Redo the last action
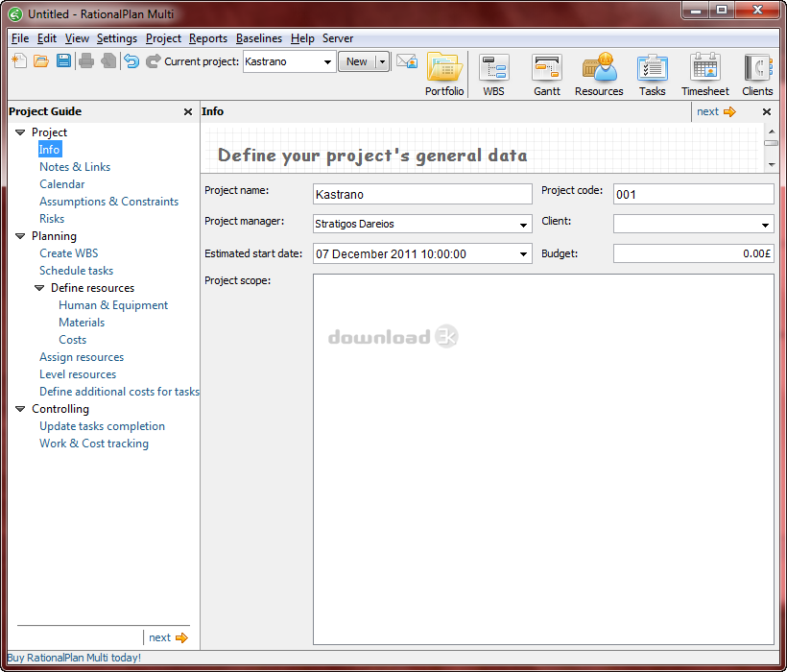The height and width of the screenshot is (672, 787). [154, 61]
